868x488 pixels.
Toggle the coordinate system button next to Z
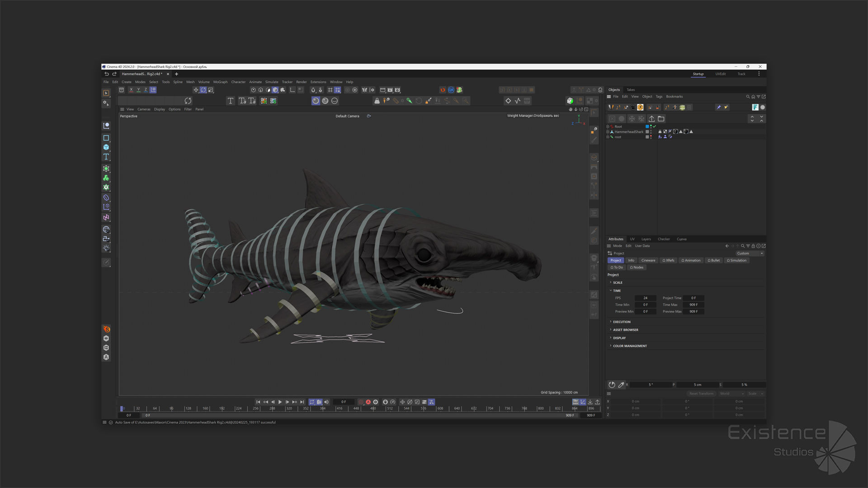tap(153, 90)
